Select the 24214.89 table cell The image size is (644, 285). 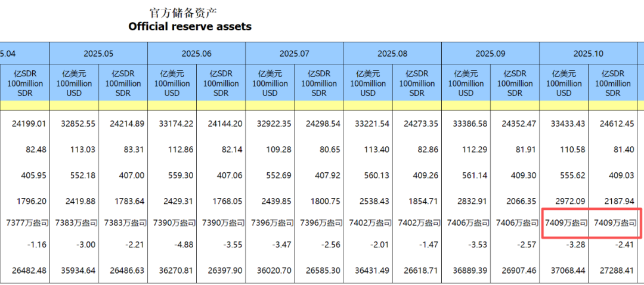[127, 123]
